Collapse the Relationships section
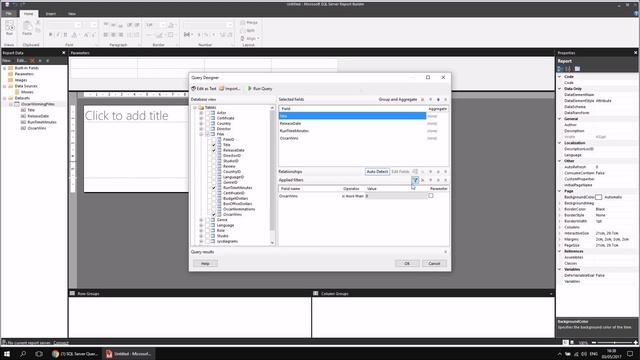The image size is (640, 360). coord(445,172)
